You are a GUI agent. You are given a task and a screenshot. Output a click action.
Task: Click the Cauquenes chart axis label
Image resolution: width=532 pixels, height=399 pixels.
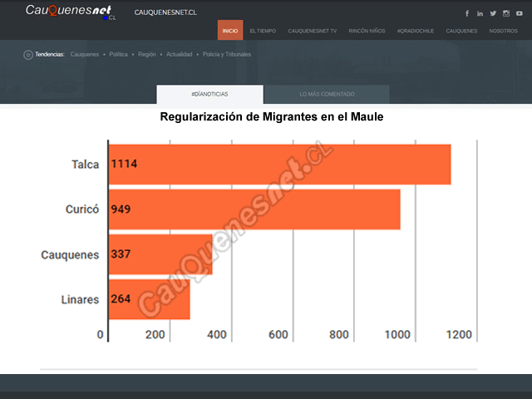[x=70, y=255]
